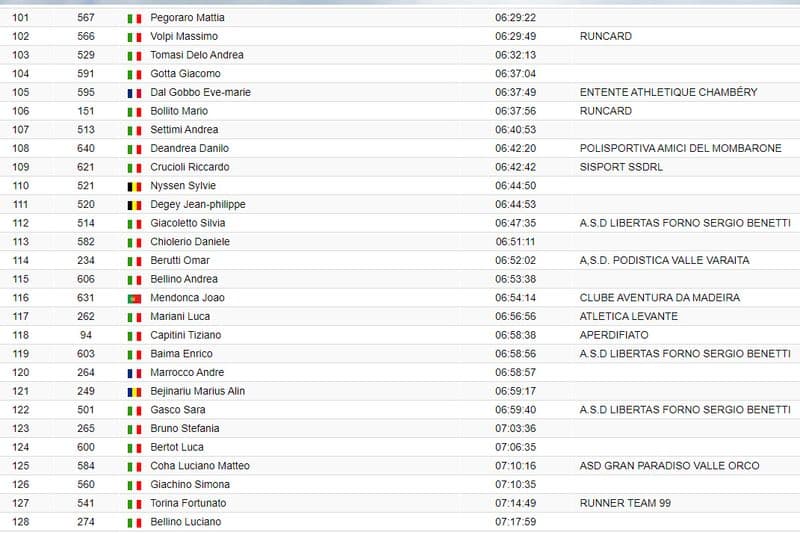Click the Belgian flag next to Degey Jean-philippe
Image resolution: width=800 pixels, height=533 pixels.
tap(134, 205)
